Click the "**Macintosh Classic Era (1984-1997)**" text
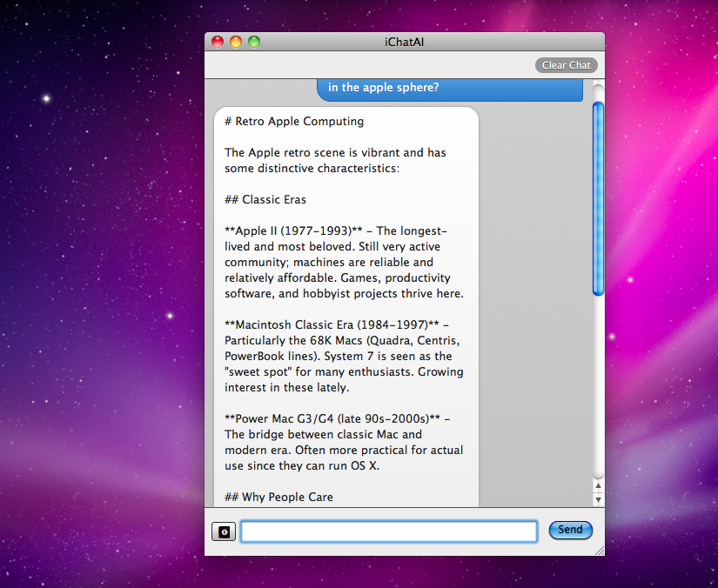Image resolution: width=718 pixels, height=588 pixels. click(x=332, y=325)
